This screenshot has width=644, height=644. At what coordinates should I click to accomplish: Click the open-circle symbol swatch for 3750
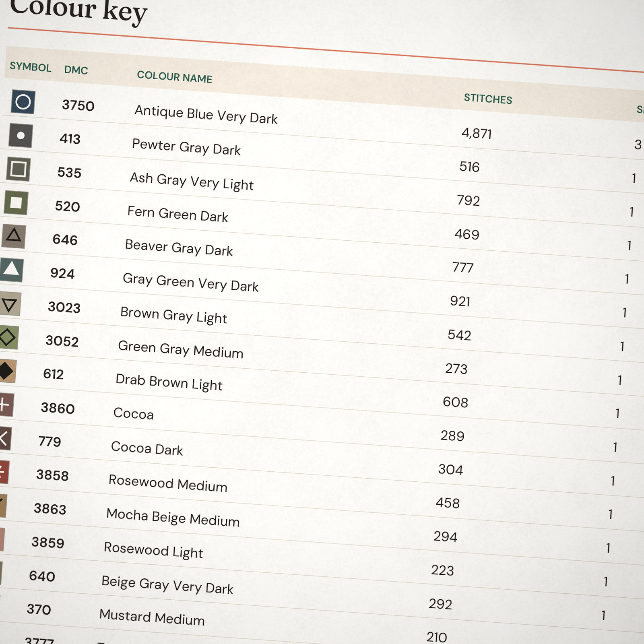(x=23, y=102)
